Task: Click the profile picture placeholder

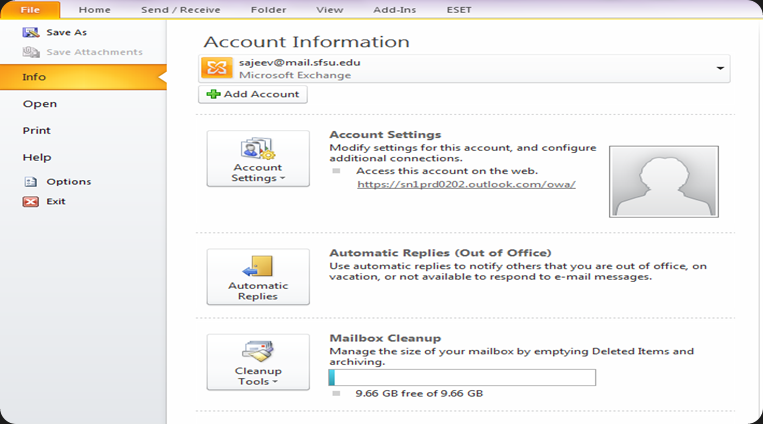Action: point(663,181)
